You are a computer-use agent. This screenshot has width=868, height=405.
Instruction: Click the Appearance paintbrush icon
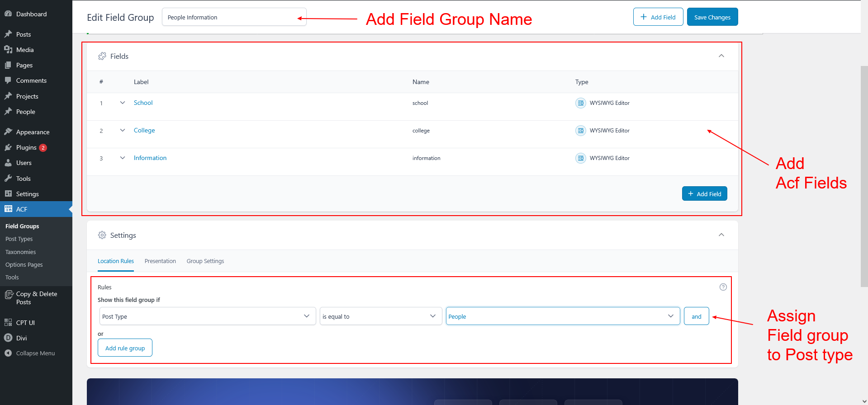8,132
